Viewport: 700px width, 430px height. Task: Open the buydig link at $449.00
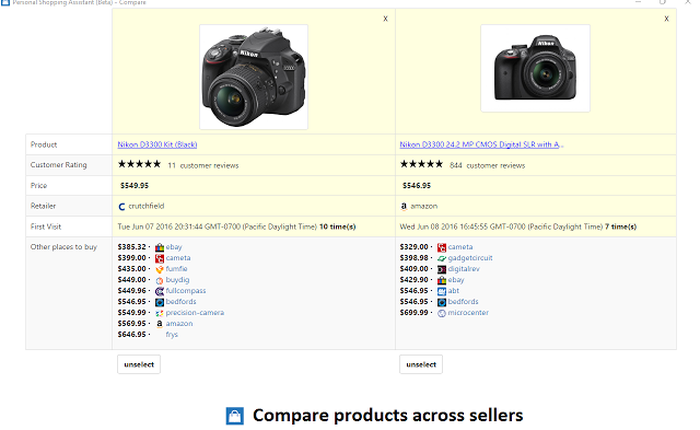(x=176, y=279)
